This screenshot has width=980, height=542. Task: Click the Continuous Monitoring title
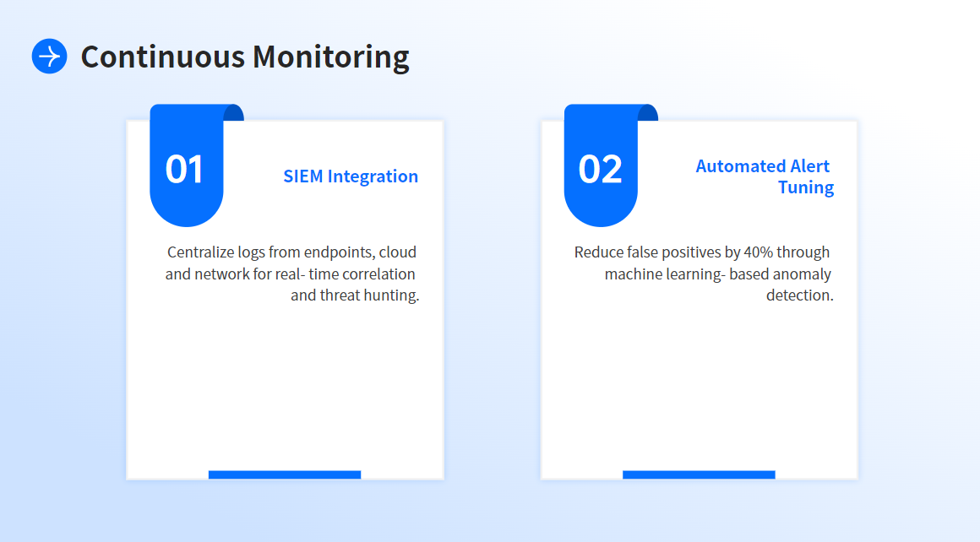[x=245, y=57]
